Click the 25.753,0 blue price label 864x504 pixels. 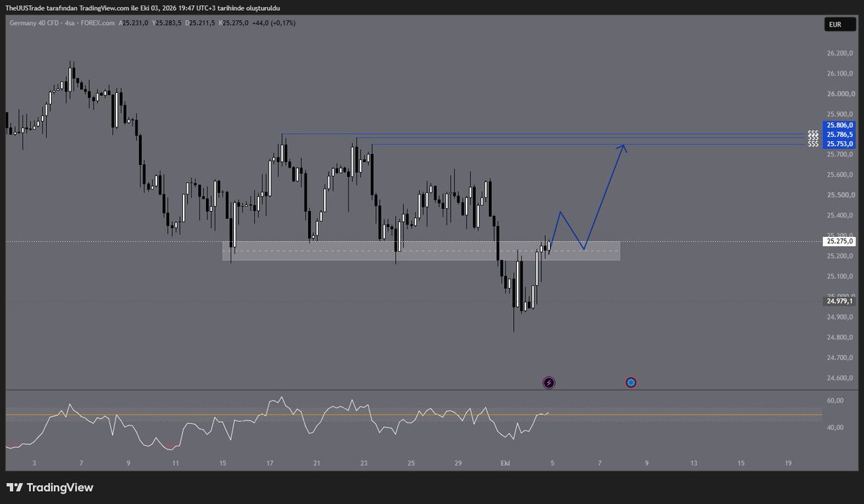838,144
